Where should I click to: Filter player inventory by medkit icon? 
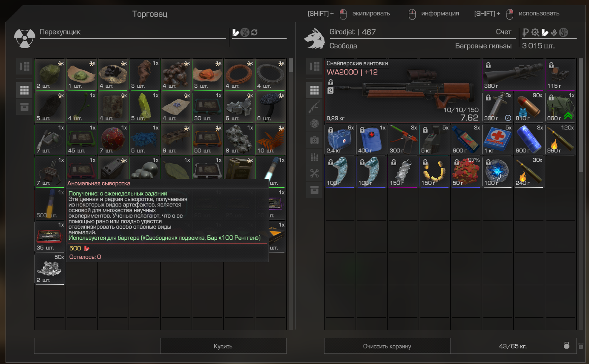314,140
